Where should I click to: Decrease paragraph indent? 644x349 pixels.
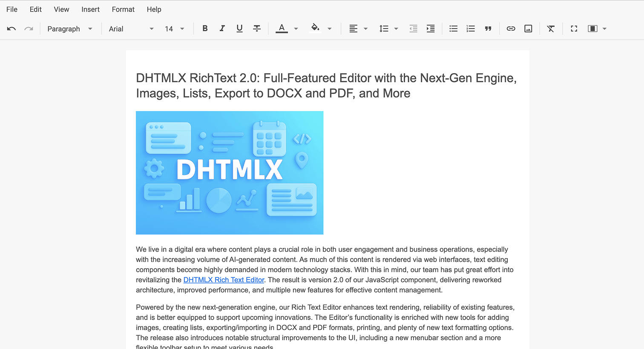pyautogui.click(x=413, y=29)
